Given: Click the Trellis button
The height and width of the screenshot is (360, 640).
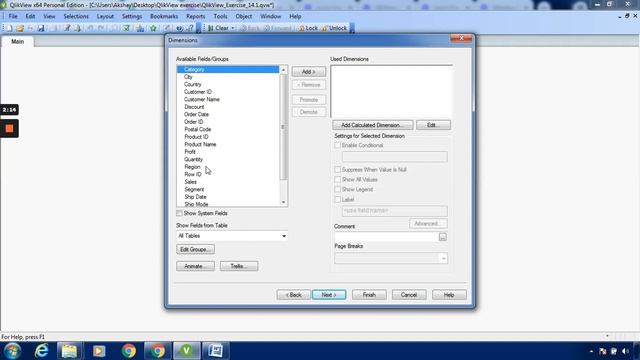Looking at the screenshot, I should [x=239, y=266].
